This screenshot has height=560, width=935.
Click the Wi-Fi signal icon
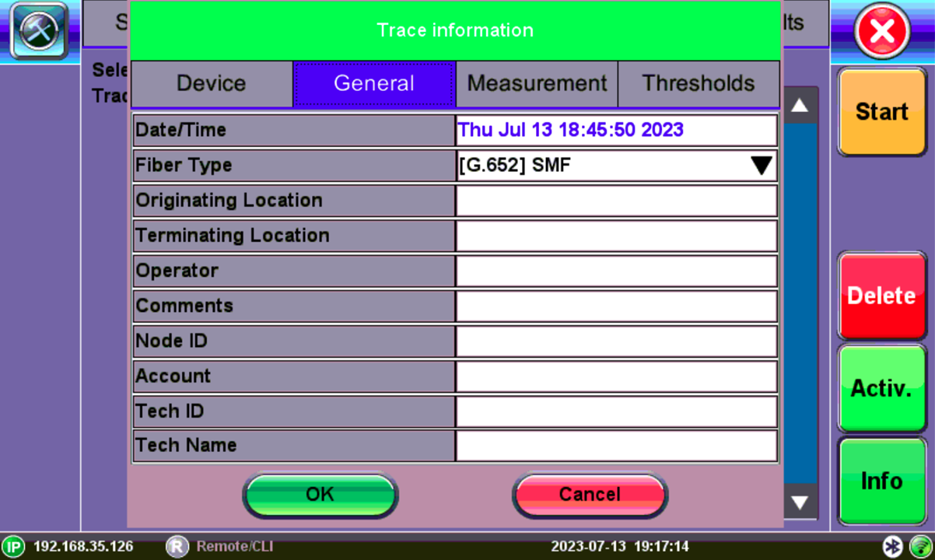920,546
